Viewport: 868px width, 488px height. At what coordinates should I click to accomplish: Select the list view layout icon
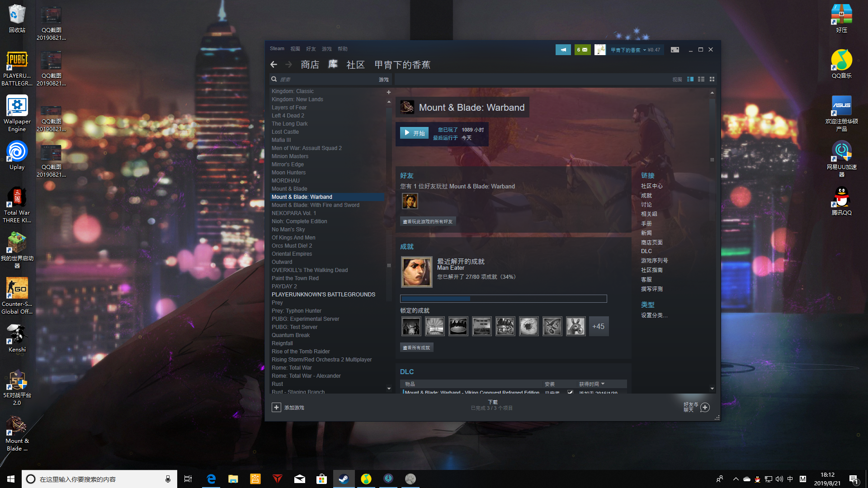point(701,79)
